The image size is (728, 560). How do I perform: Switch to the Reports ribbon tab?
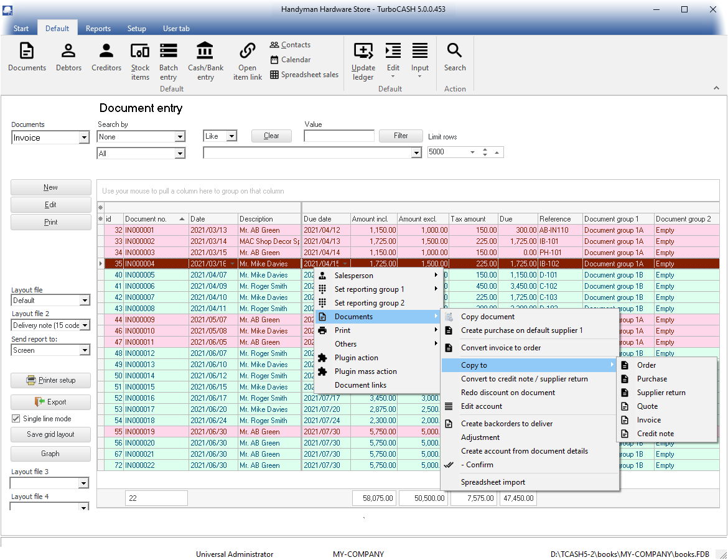point(98,29)
